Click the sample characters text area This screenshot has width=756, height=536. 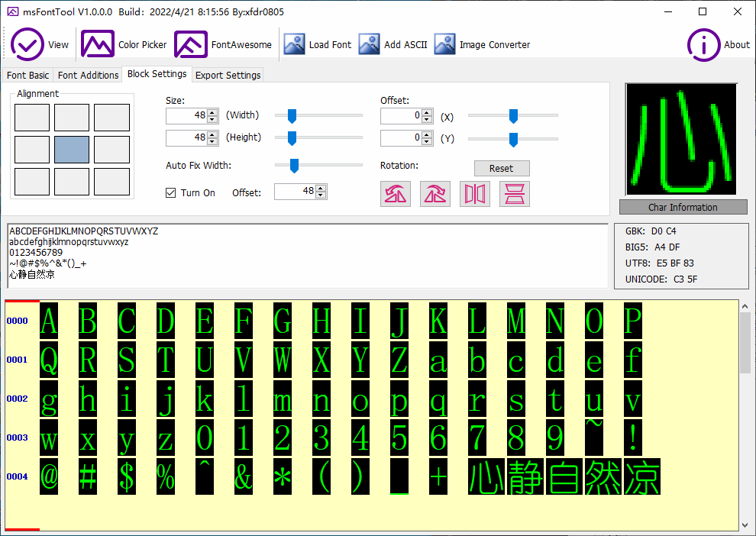pyautogui.click(x=308, y=256)
